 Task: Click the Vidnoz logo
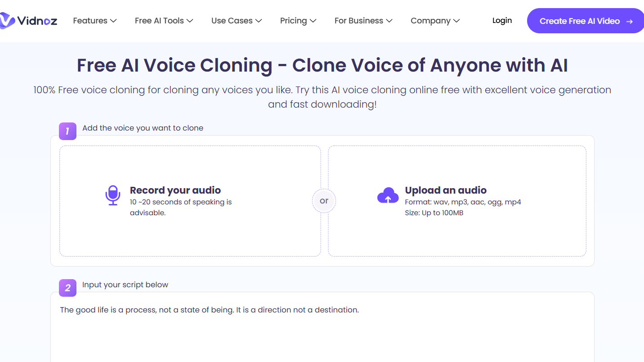(29, 20)
